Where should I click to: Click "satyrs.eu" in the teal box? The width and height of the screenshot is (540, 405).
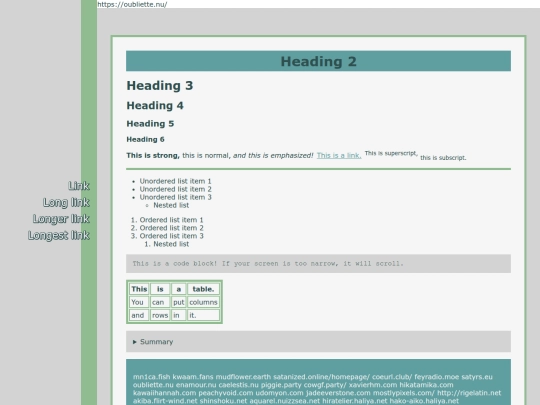[x=477, y=377]
